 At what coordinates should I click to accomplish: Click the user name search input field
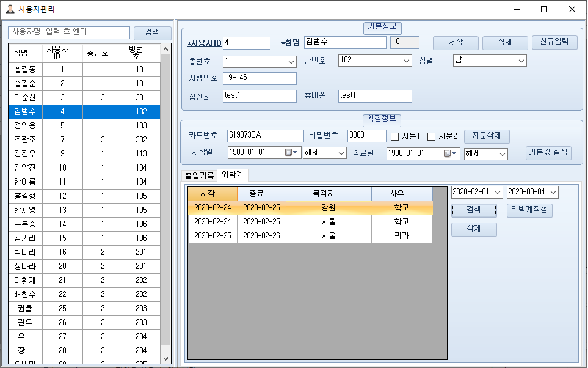(69, 32)
